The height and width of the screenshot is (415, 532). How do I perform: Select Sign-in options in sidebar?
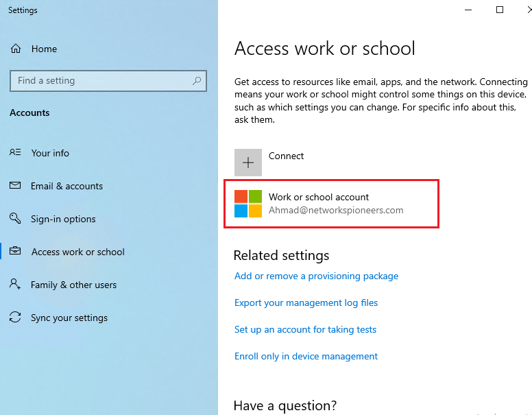point(63,219)
